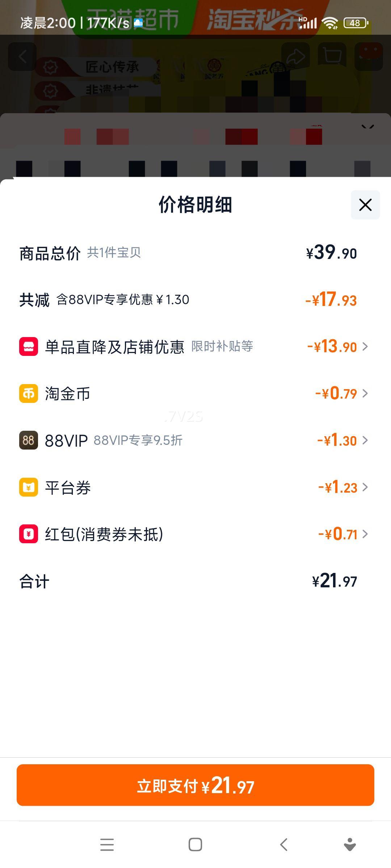The image size is (391, 868).
Task: Expand the 88VIP -¥1.30 discount details
Action: point(365,440)
